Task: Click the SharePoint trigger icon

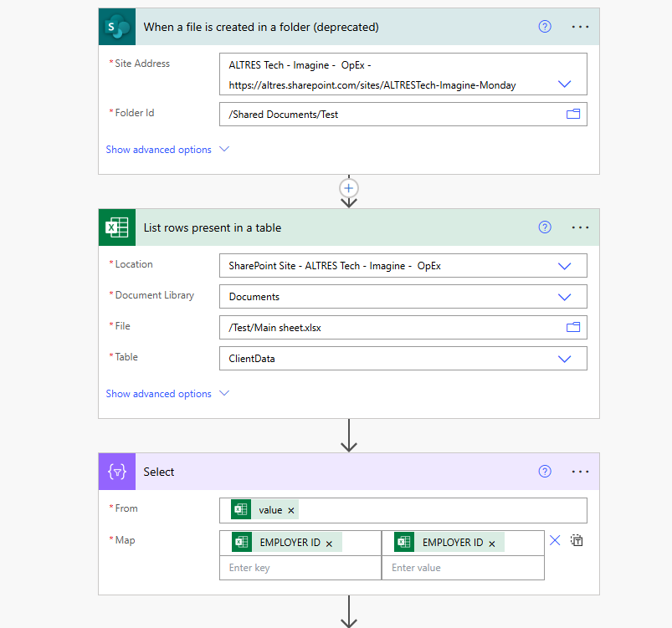Action: (117, 27)
